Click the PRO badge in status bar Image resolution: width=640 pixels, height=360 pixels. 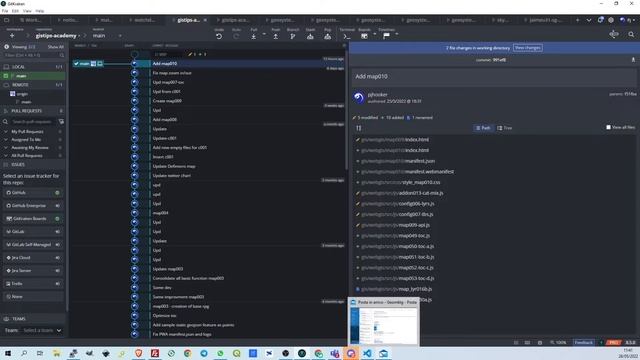coord(613,342)
